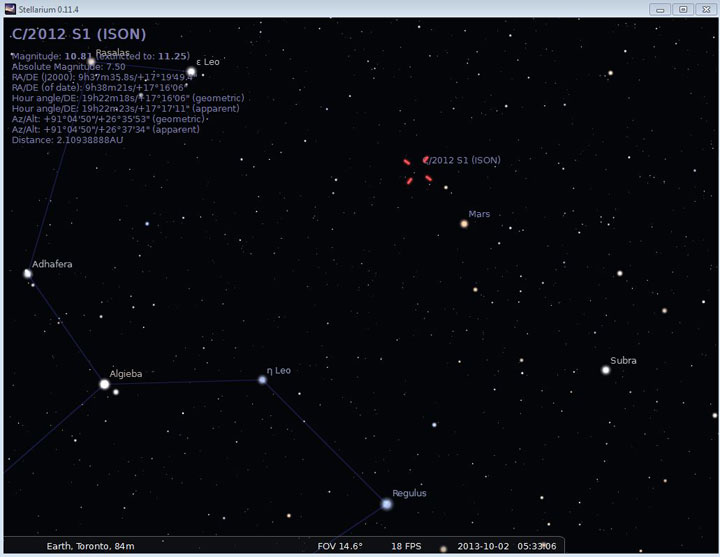720x557 pixels.
Task: Select the red comet ISON selection marker
Action: tap(418, 170)
